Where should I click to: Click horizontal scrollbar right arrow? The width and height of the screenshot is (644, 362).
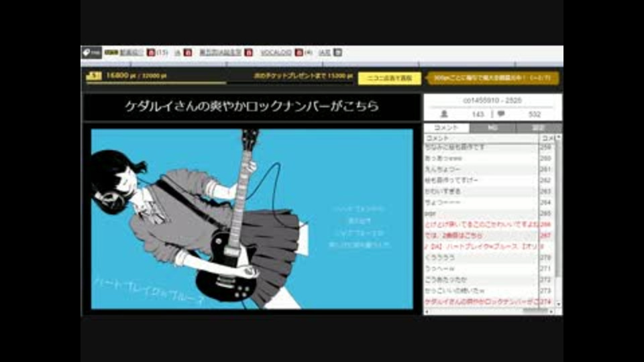pos(551,312)
